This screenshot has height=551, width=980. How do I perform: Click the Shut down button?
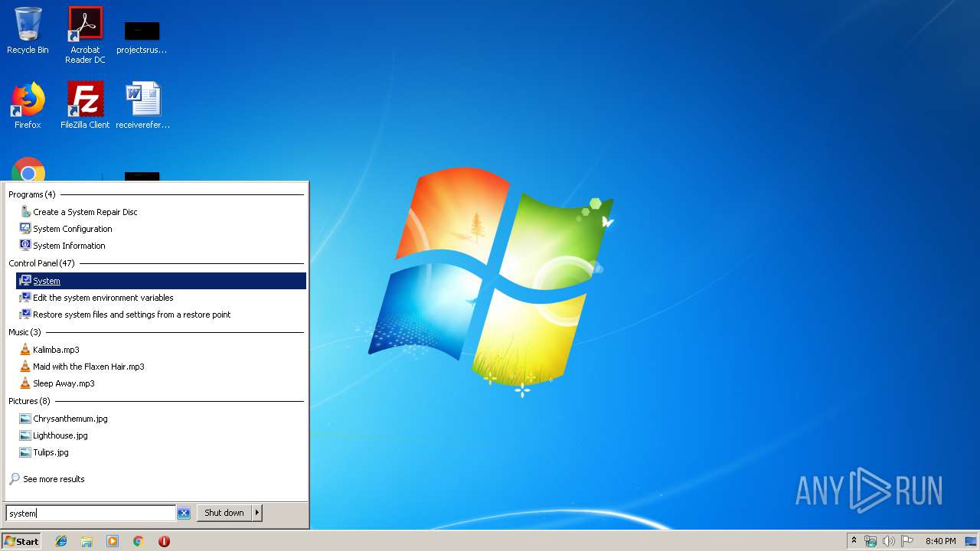click(x=224, y=513)
